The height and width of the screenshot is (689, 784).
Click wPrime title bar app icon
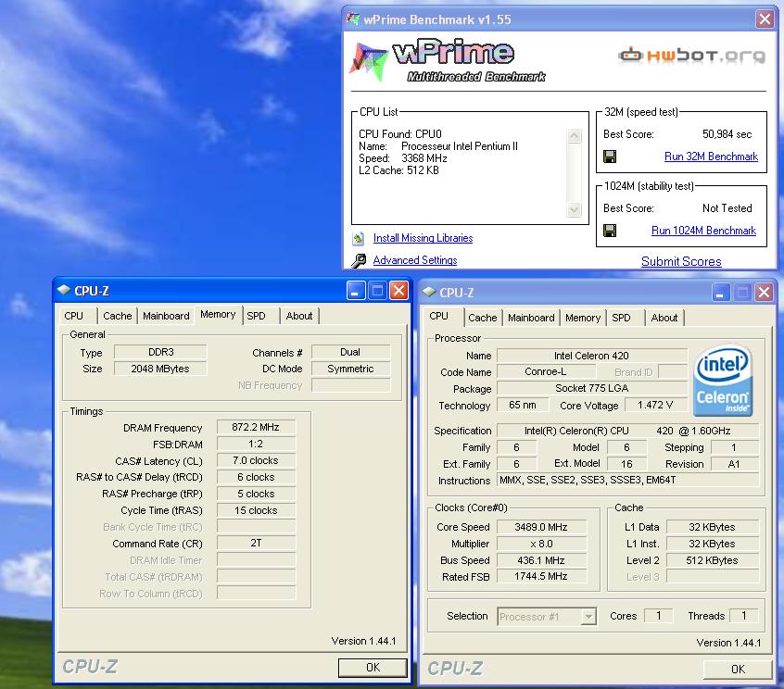coord(353,19)
